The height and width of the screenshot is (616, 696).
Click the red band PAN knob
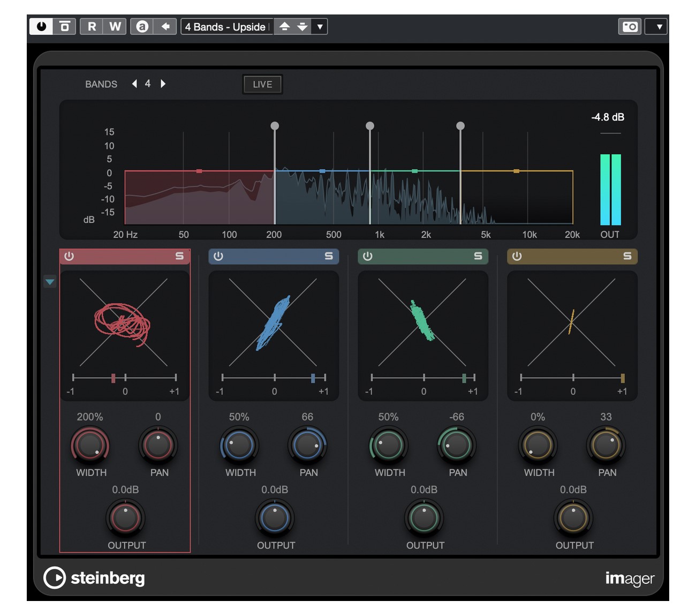[x=158, y=445]
